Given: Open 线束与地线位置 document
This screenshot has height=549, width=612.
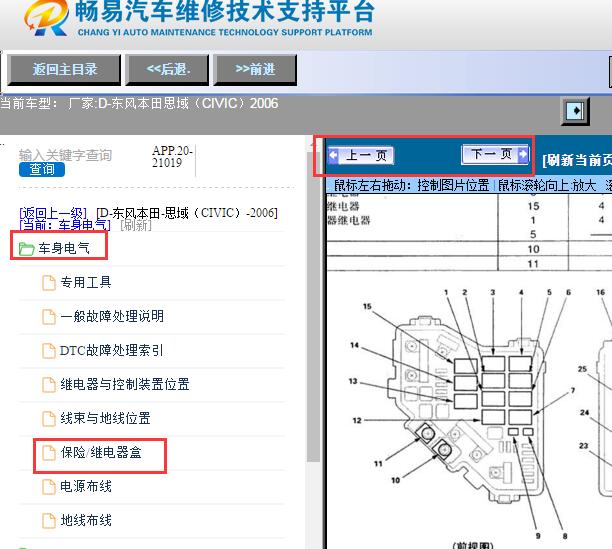Looking at the screenshot, I should (105, 418).
